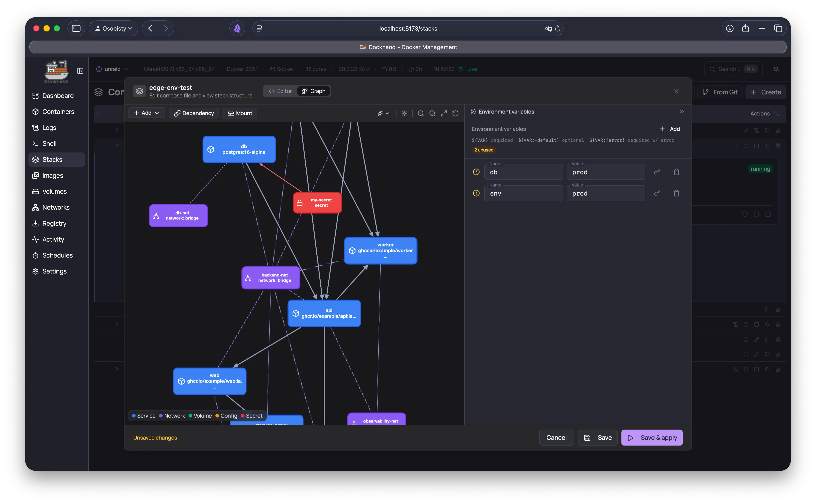The image size is (816, 504).
Task: Select the Zoom in tool on the graph
Action: (x=432, y=113)
